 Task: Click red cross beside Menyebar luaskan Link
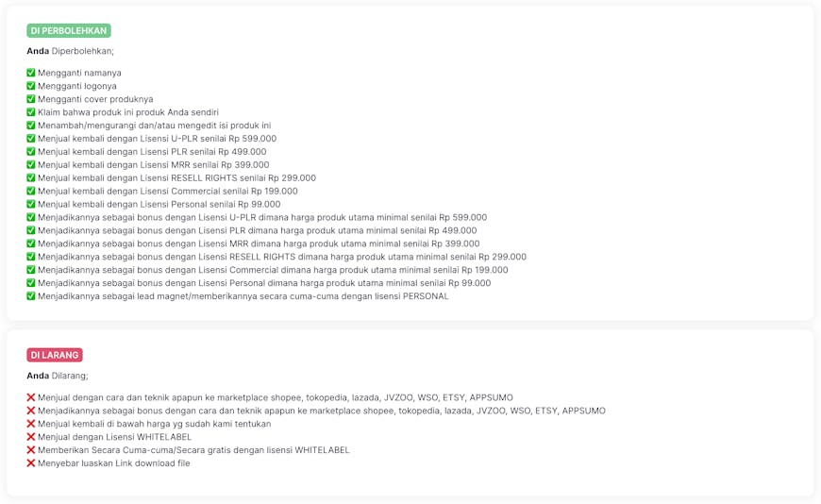(x=31, y=463)
